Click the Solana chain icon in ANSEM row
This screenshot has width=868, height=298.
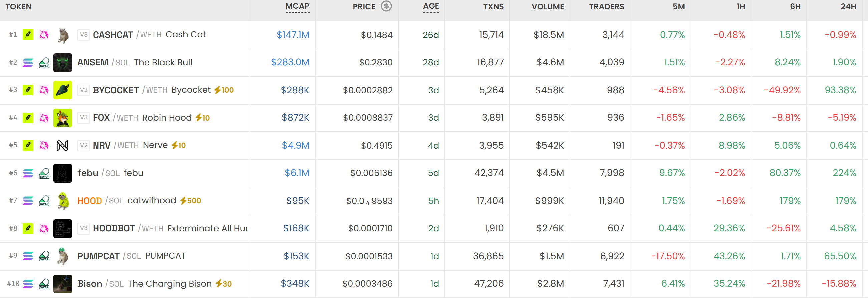[28, 62]
